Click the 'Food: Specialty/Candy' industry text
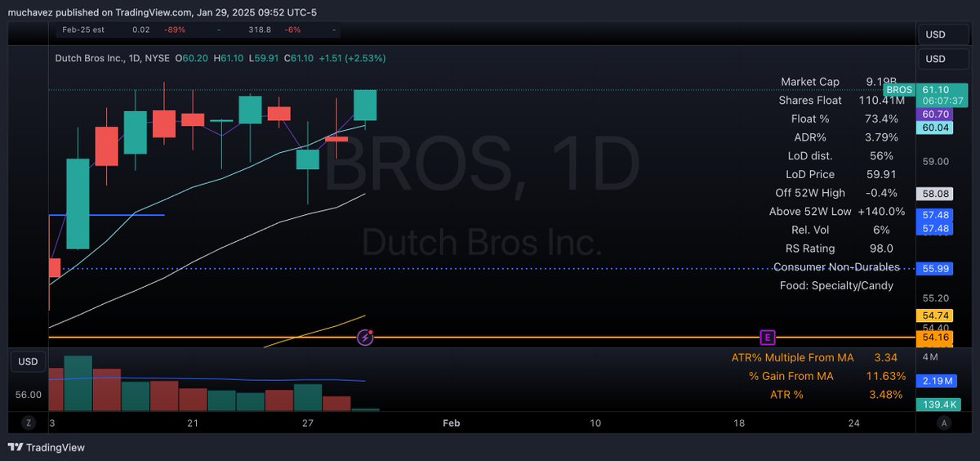 click(836, 285)
